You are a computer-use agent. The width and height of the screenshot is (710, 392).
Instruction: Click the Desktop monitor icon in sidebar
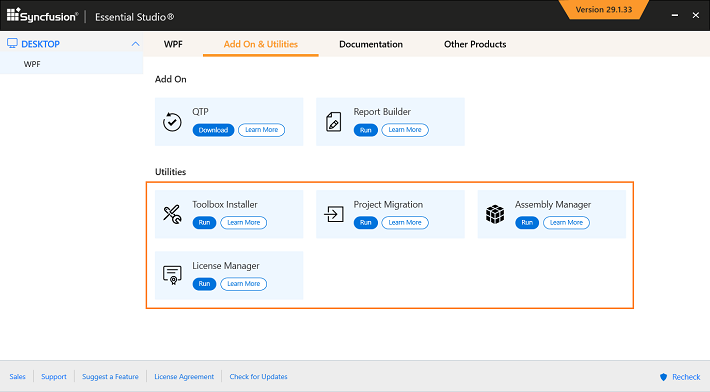click(12, 43)
